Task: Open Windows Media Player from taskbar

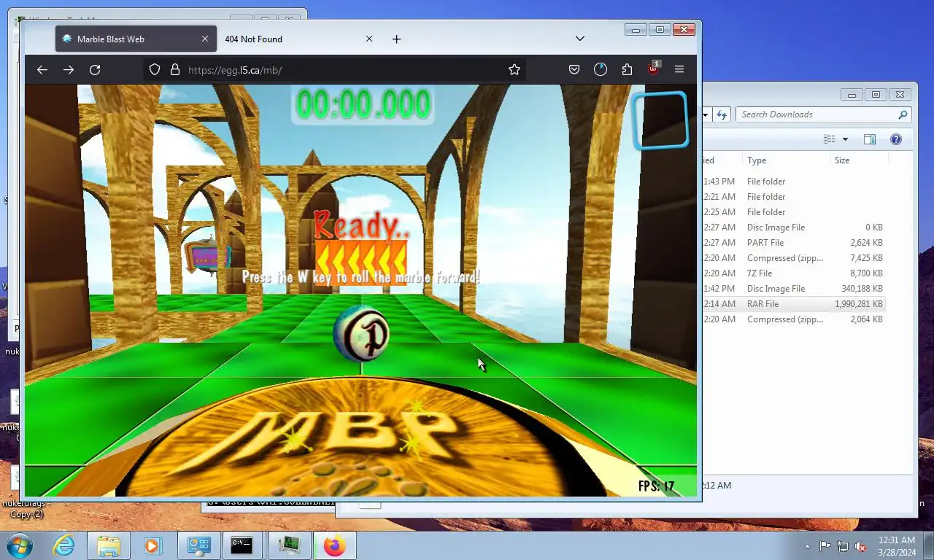Action: (x=153, y=545)
